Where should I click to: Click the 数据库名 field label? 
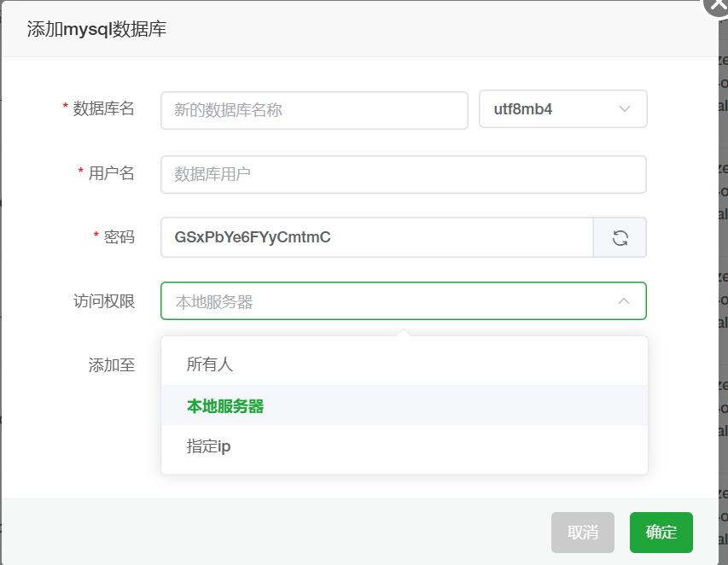coord(103,108)
